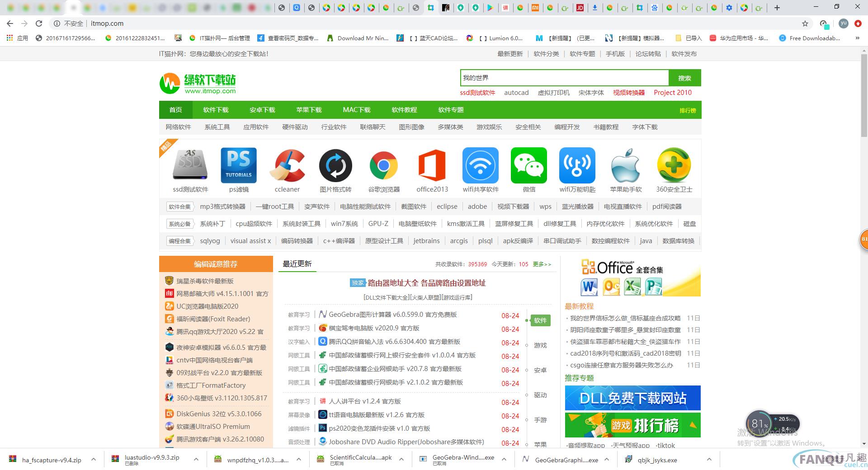Open the jetbrains collection link
The height and width of the screenshot is (470, 868).
(426, 241)
